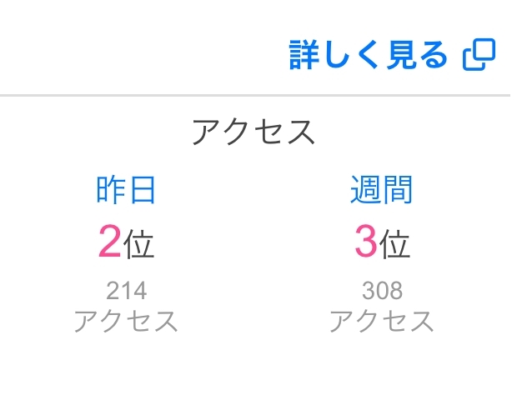Tap the 見る ending of the blue link

click(422, 55)
